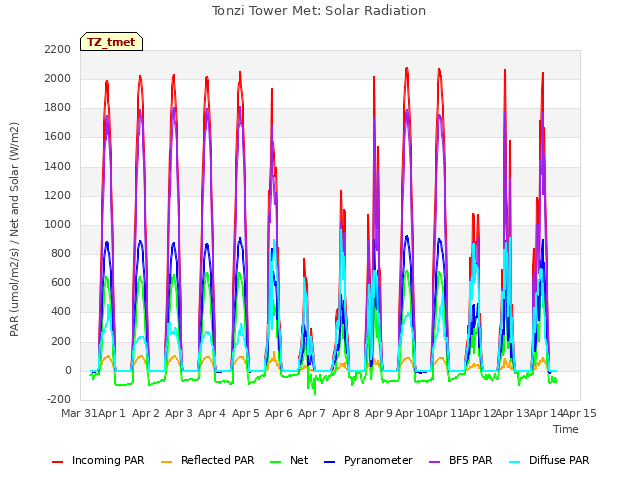Screen dimensions: 640x480
Task: Click the y-axis label PAR / Net and Solar
Action: click(x=14, y=229)
